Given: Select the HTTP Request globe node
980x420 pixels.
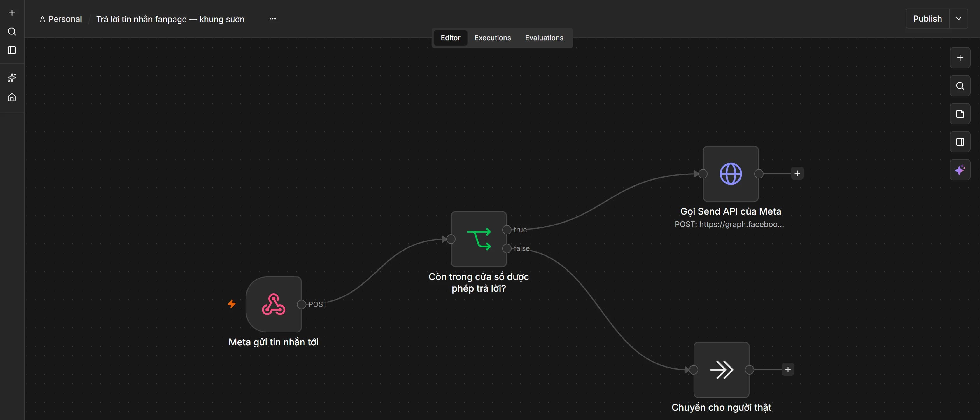Looking at the screenshot, I should pyautogui.click(x=730, y=174).
